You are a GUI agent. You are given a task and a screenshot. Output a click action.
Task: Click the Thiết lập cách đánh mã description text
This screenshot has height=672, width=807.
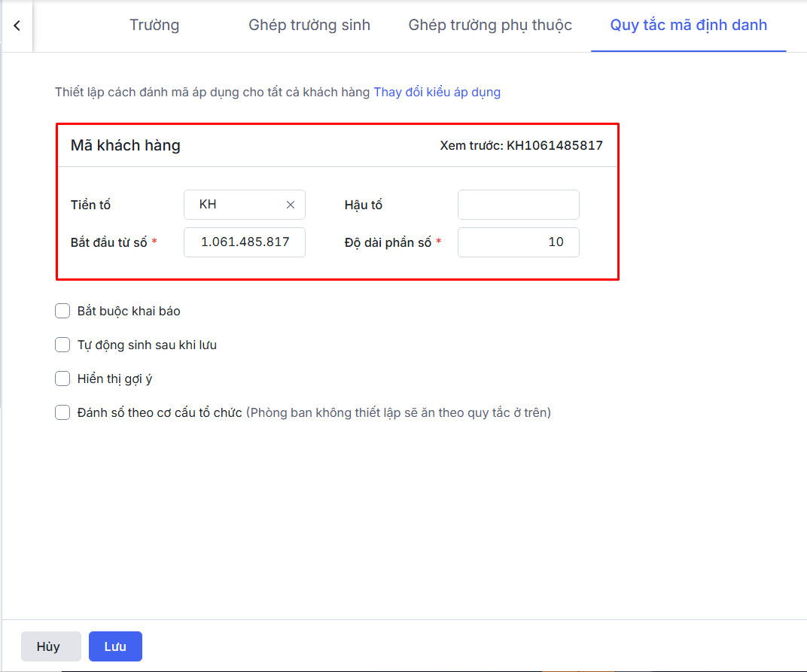pyautogui.click(x=212, y=93)
